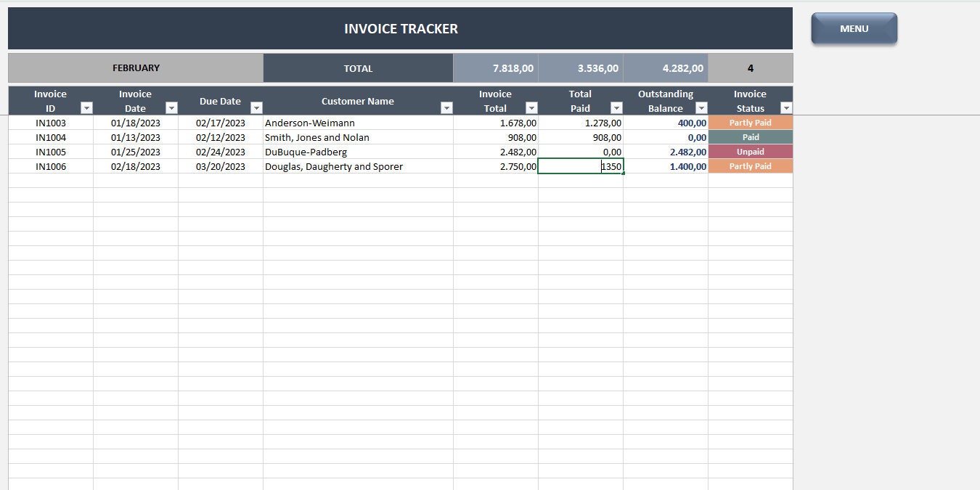Viewport: 980px width, 490px height.
Task: Select the FEBRUARY month header
Action: pyautogui.click(x=135, y=67)
